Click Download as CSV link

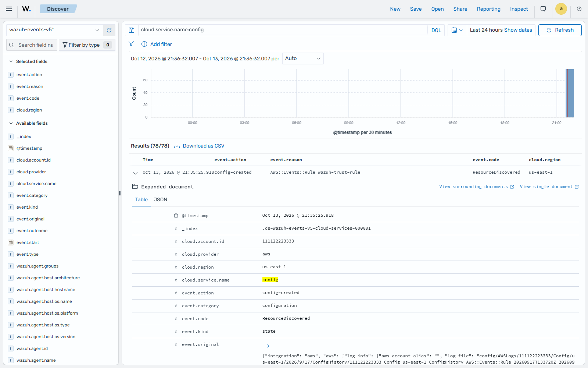click(204, 146)
